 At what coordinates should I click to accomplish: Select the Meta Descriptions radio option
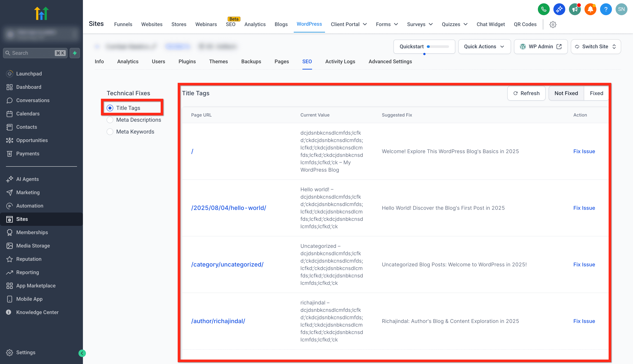pyautogui.click(x=110, y=120)
